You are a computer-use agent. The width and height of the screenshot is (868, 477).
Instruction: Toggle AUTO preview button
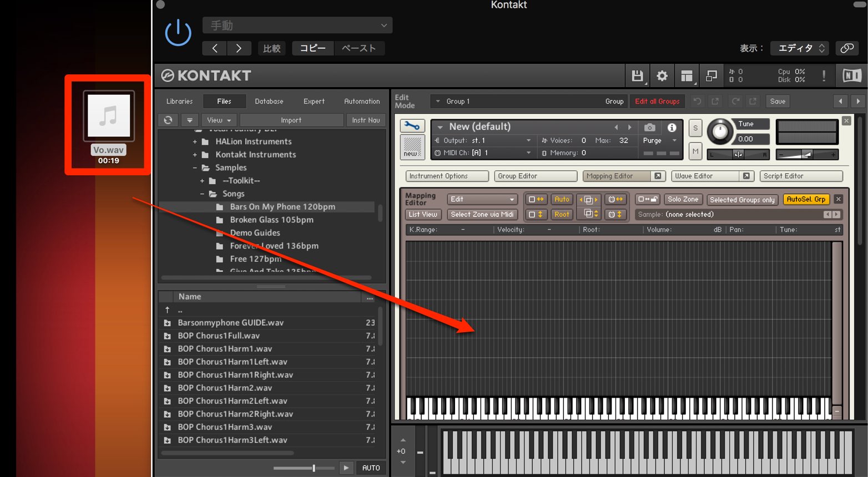pos(371,468)
